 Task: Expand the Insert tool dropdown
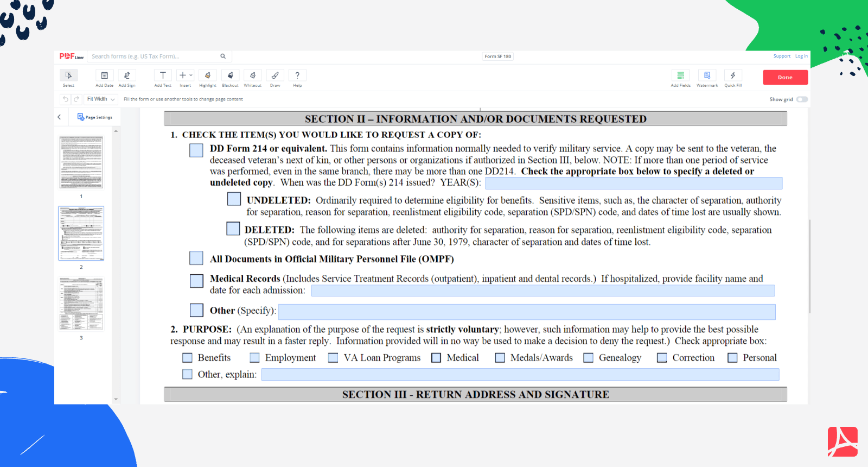(x=190, y=75)
